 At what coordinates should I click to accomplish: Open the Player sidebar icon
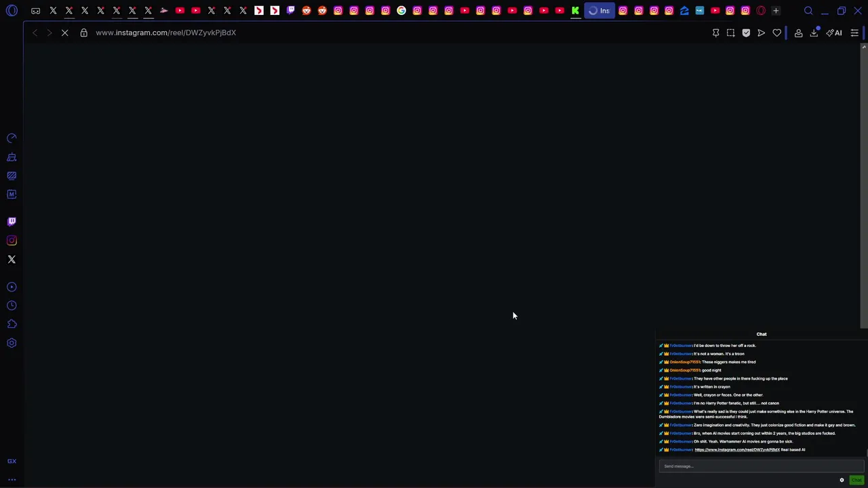pos(12,287)
